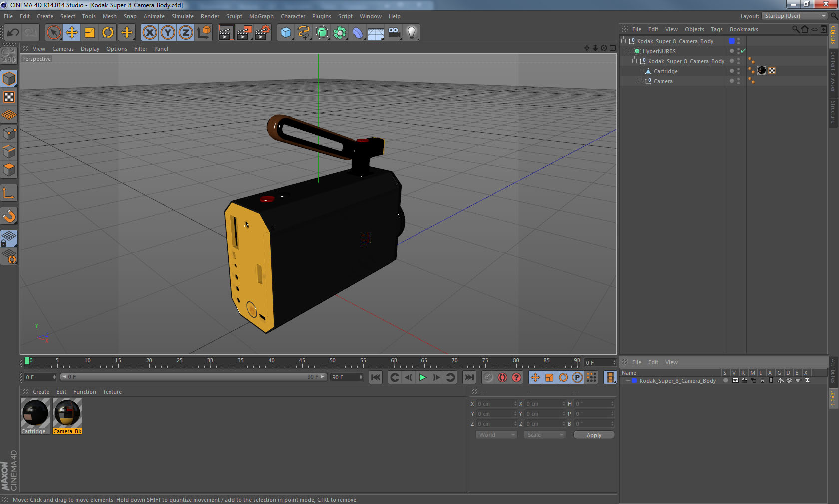Select the Cartridge object

click(x=665, y=71)
